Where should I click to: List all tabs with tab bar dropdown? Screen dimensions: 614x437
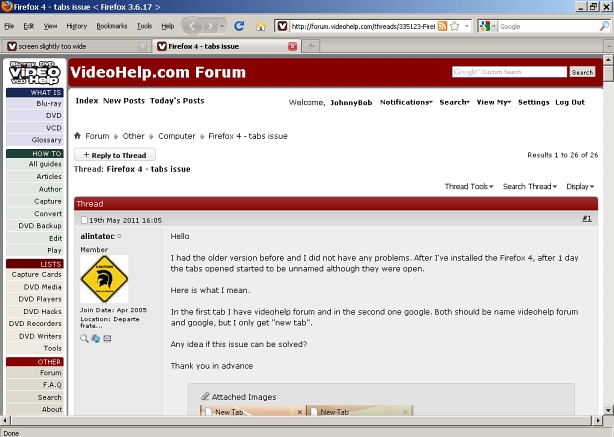[x=609, y=46]
